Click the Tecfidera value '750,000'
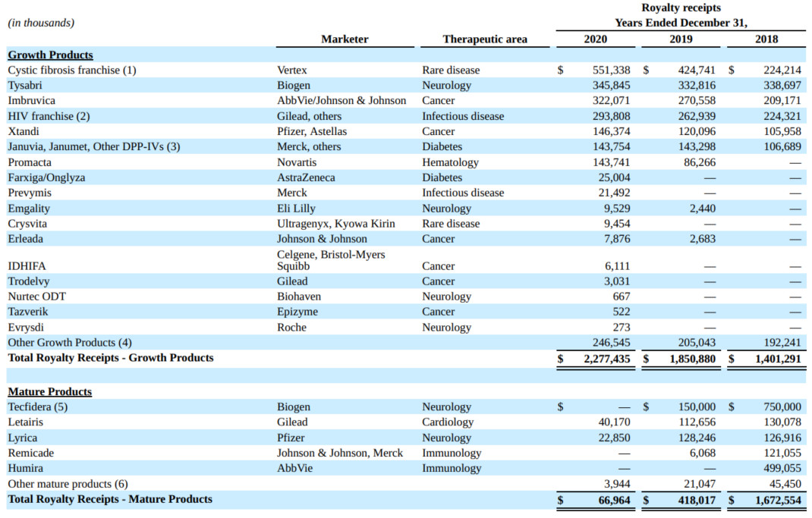Screen dimensions: 812x518 782,407
